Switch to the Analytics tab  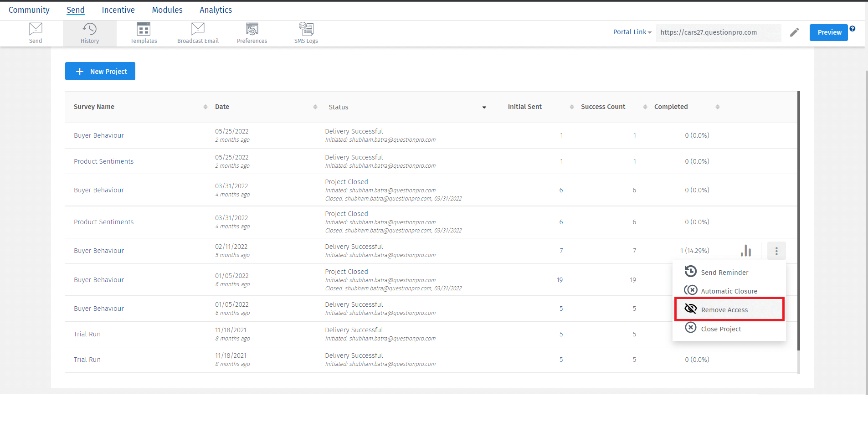[216, 10]
